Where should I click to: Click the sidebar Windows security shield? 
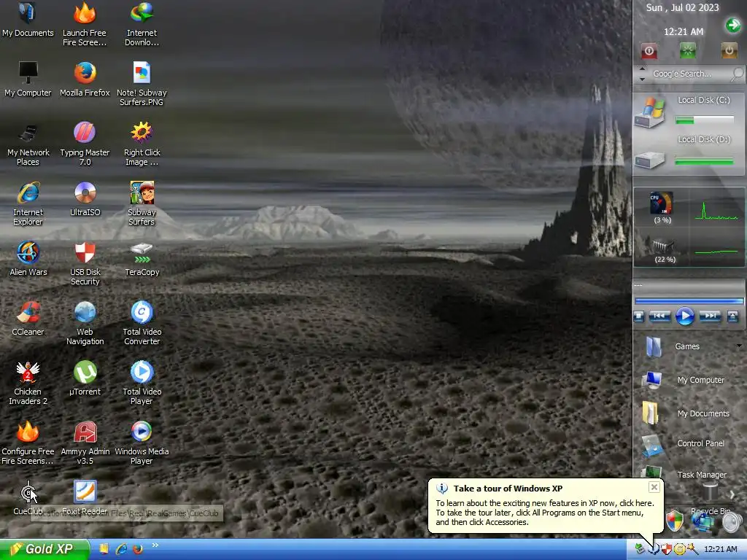click(x=675, y=521)
